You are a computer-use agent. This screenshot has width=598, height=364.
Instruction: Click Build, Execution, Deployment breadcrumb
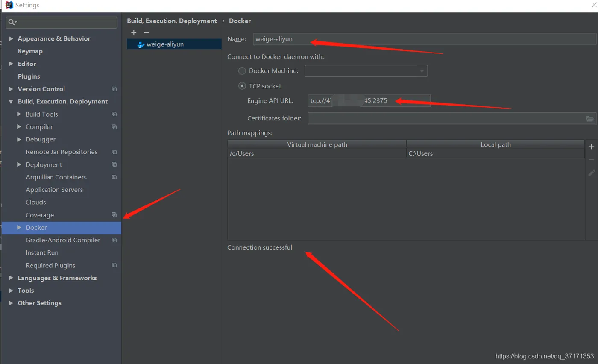click(x=172, y=21)
